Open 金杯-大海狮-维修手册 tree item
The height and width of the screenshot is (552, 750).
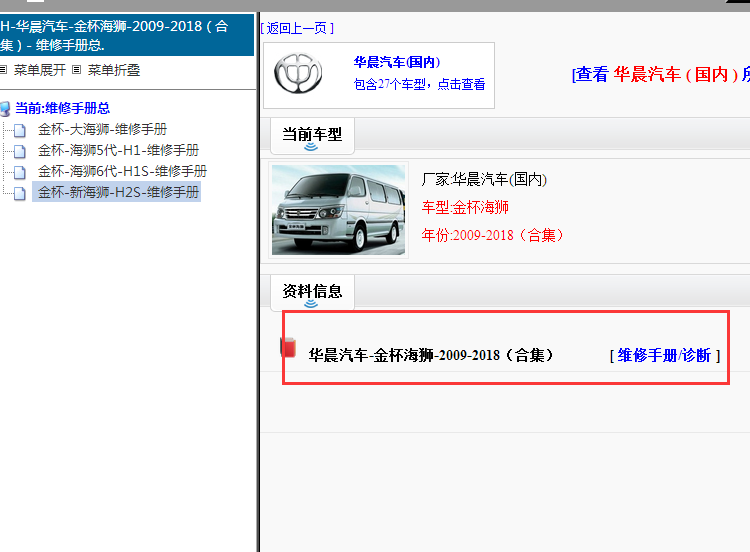pos(102,129)
